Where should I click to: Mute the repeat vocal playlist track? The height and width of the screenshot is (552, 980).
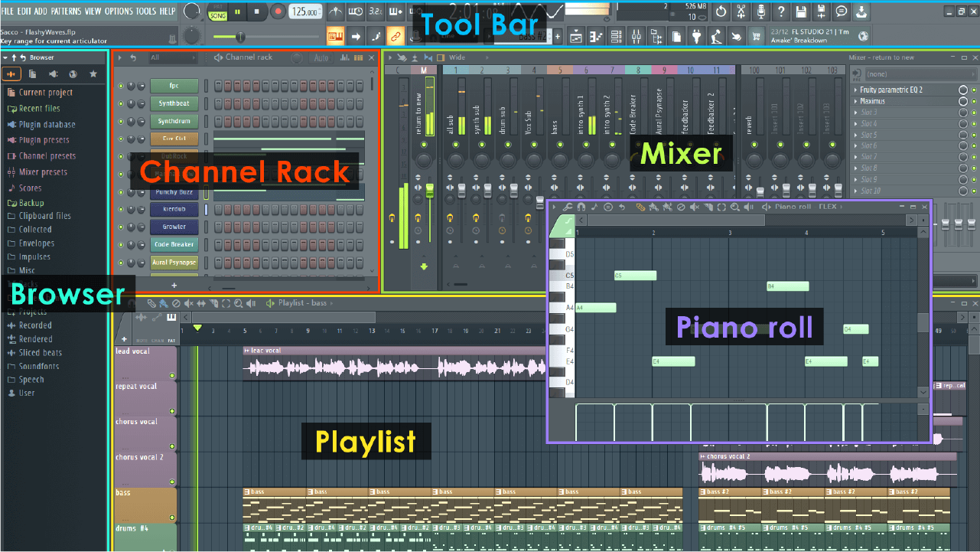(172, 411)
